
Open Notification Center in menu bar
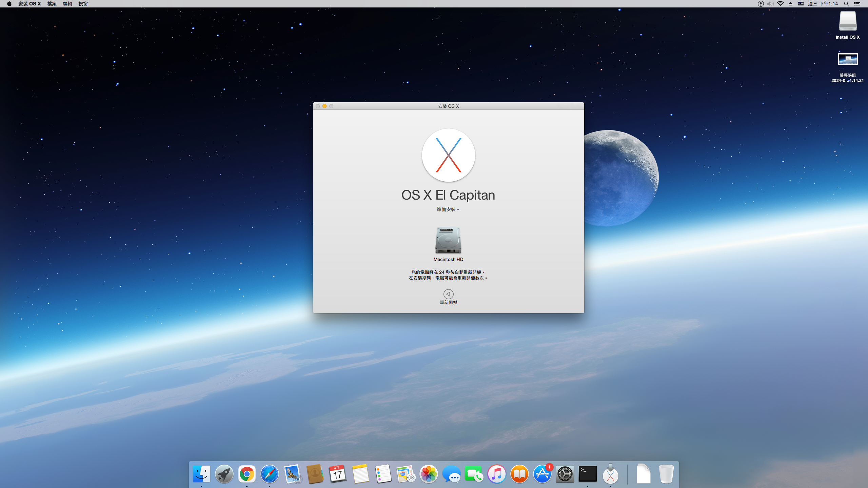tap(857, 4)
